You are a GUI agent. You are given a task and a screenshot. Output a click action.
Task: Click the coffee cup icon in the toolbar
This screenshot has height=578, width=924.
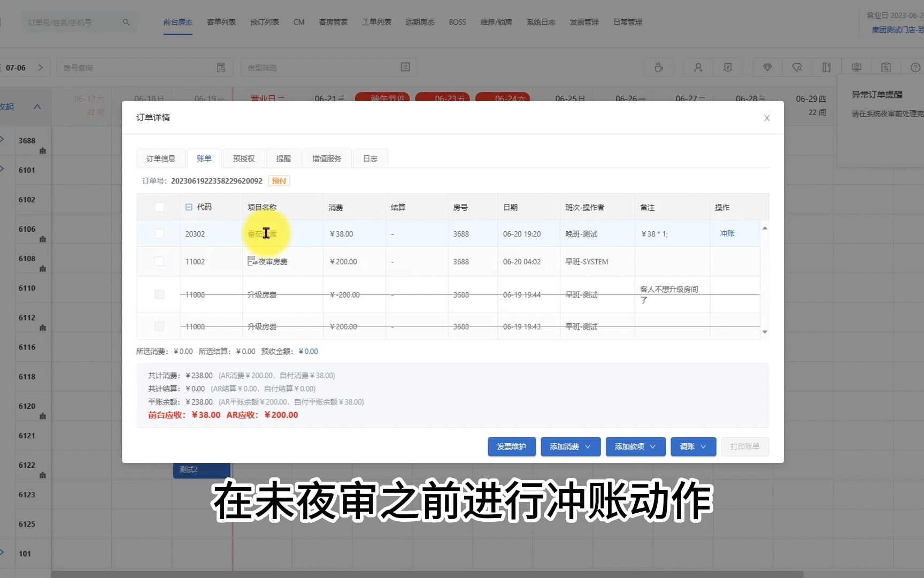659,67
